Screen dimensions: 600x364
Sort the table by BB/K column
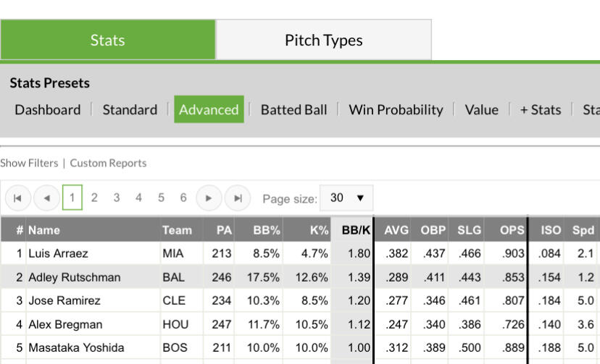point(356,230)
